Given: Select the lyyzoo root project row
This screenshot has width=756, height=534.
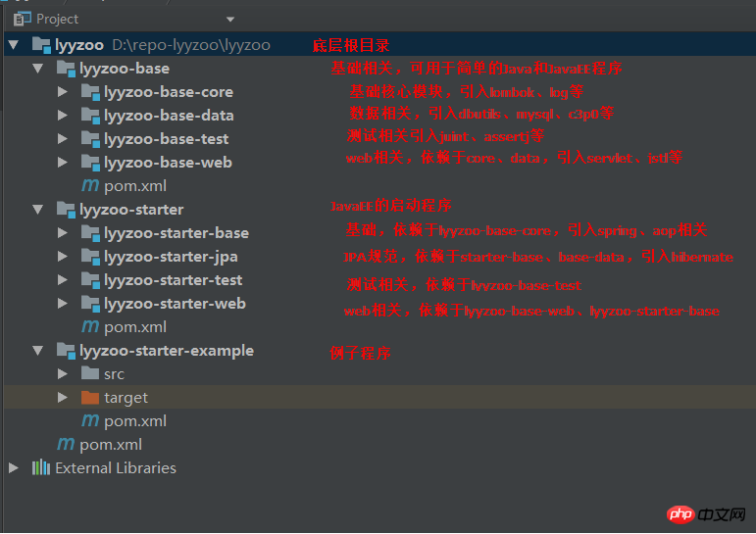Looking at the screenshot, I should [x=379, y=45].
